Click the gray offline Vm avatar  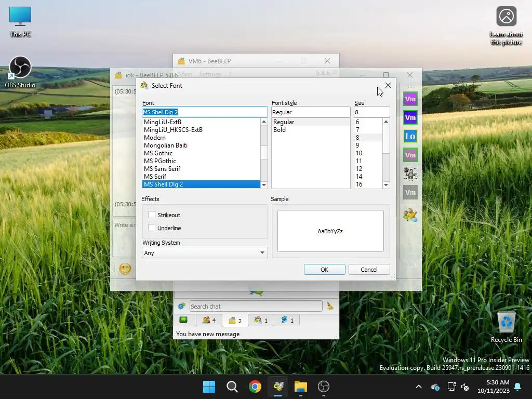tap(410, 192)
